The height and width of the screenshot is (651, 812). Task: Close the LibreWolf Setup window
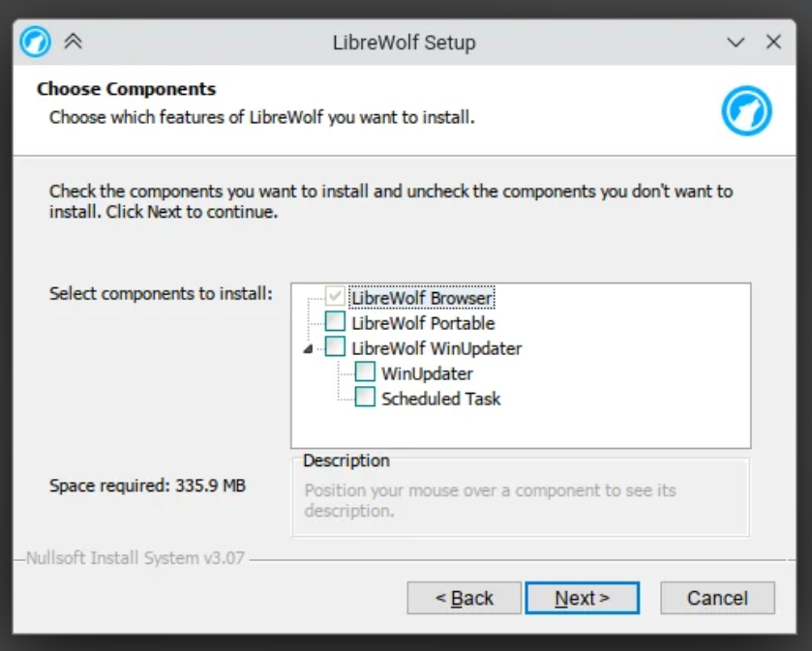click(773, 43)
